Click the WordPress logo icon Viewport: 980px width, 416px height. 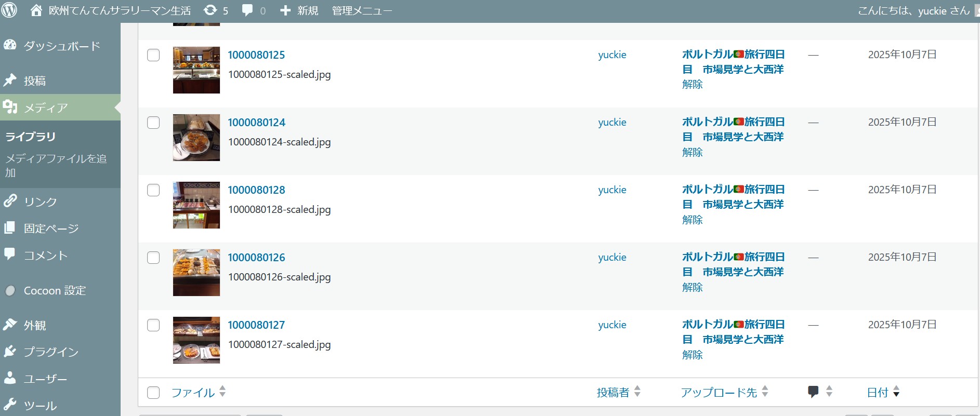tap(9, 10)
